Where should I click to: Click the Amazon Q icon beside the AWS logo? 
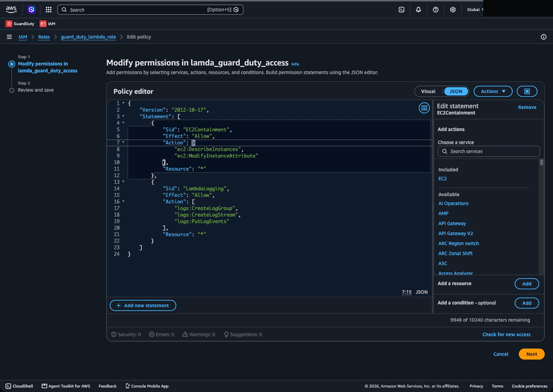[x=31, y=10]
